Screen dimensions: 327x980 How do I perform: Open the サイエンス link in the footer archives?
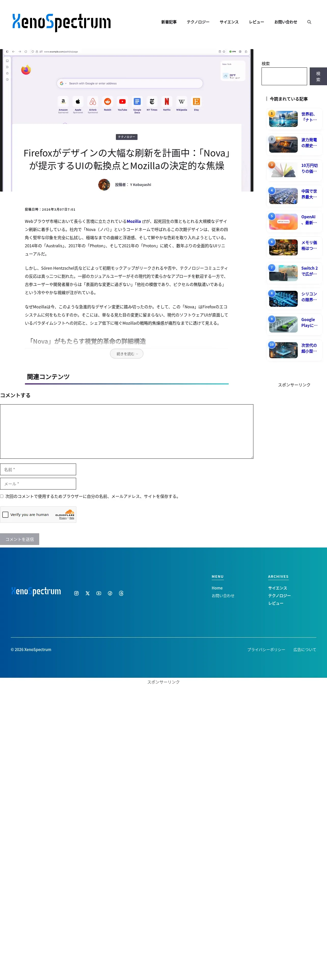pos(278,588)
